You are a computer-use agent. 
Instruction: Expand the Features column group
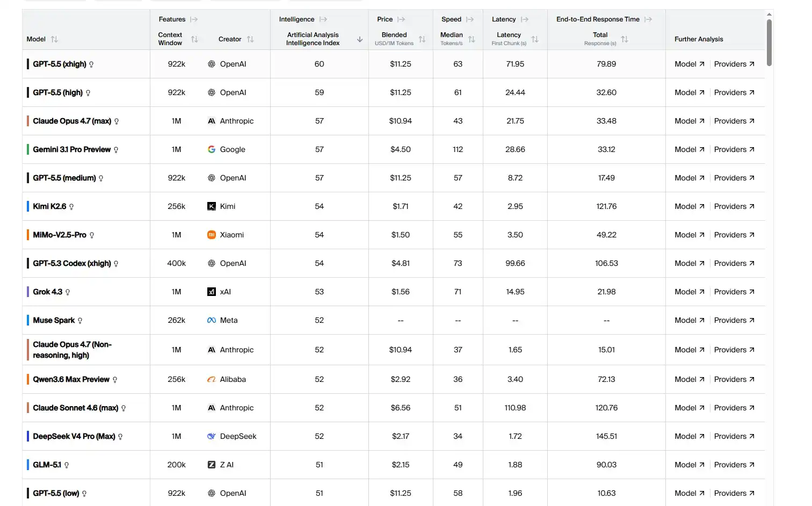pyautogui.click(x=194, y=19)
